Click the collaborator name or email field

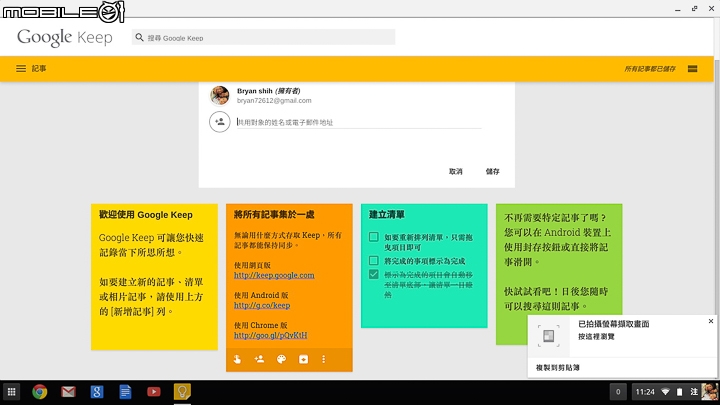point(359,122)
